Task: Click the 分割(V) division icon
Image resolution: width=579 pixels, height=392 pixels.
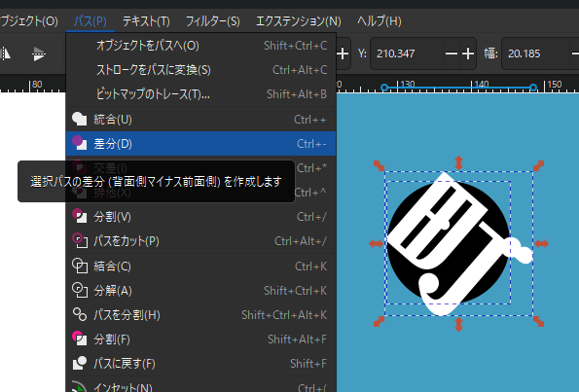Action: (x=79, y=216)
